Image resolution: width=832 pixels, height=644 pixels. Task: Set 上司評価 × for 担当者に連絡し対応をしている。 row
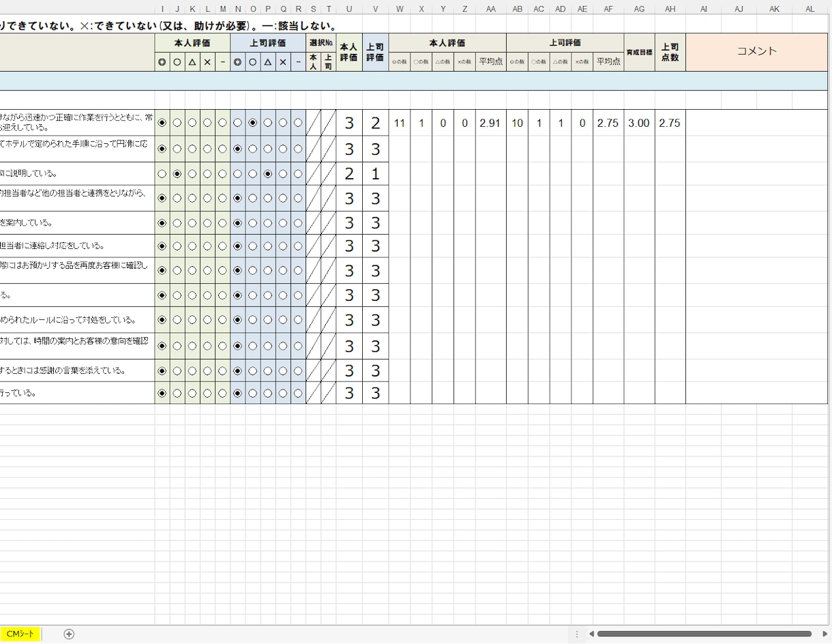(x=283, y=246)
